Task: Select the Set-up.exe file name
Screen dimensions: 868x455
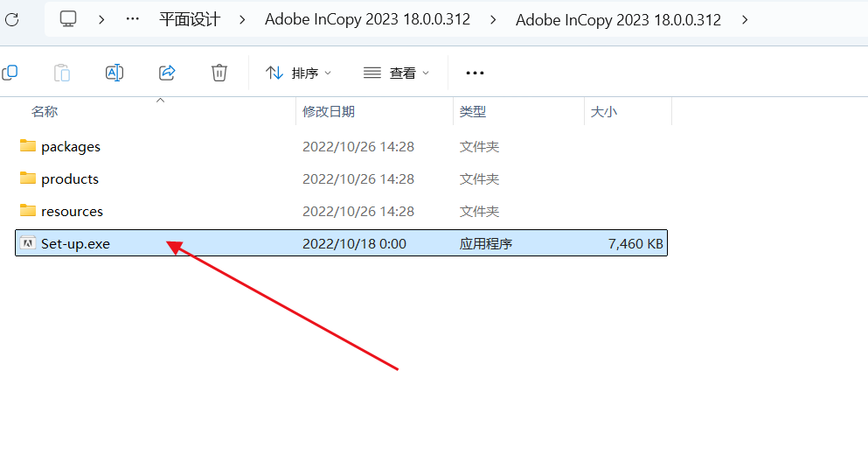Action: pos(75,244)
